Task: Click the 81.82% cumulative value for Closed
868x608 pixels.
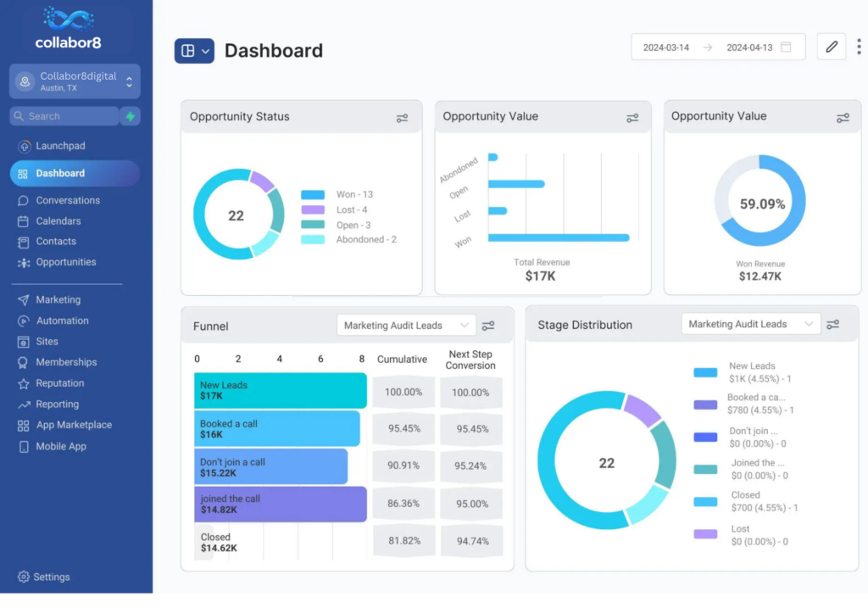Action: 403,540
